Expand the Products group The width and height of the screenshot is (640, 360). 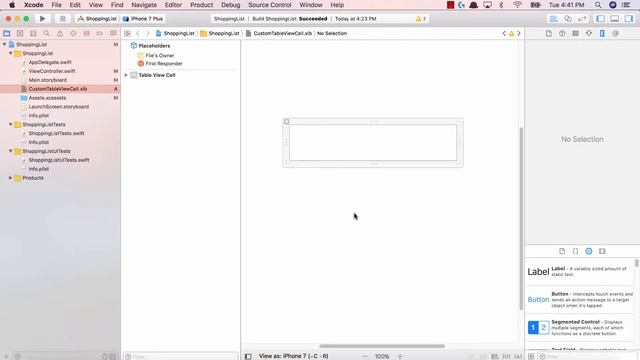(11, 178)
